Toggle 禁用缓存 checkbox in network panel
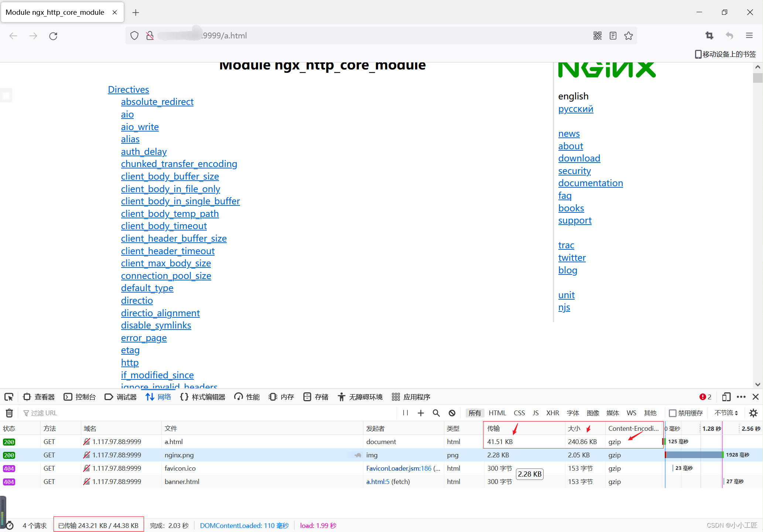The width and height of the screenshot is (763, 532). 674,413
